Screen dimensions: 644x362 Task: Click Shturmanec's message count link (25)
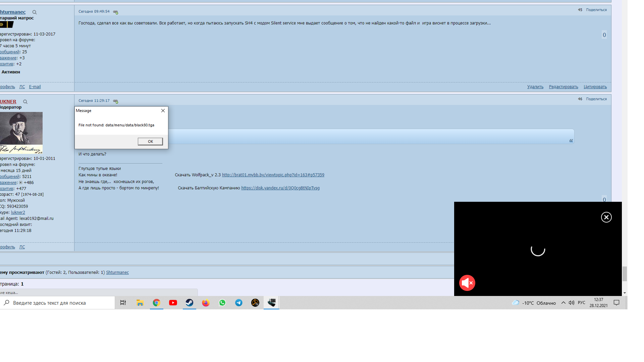click(x=10, y=52)
